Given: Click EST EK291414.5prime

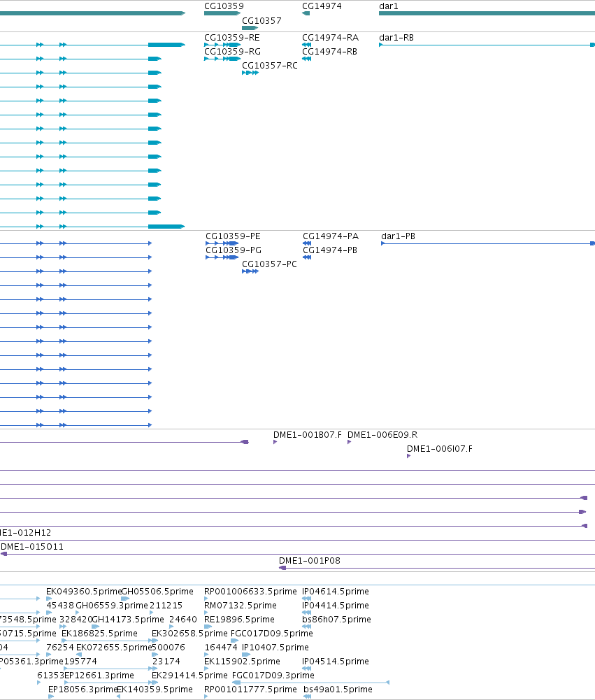Looking at the screenshot, I should coord(189,676).
